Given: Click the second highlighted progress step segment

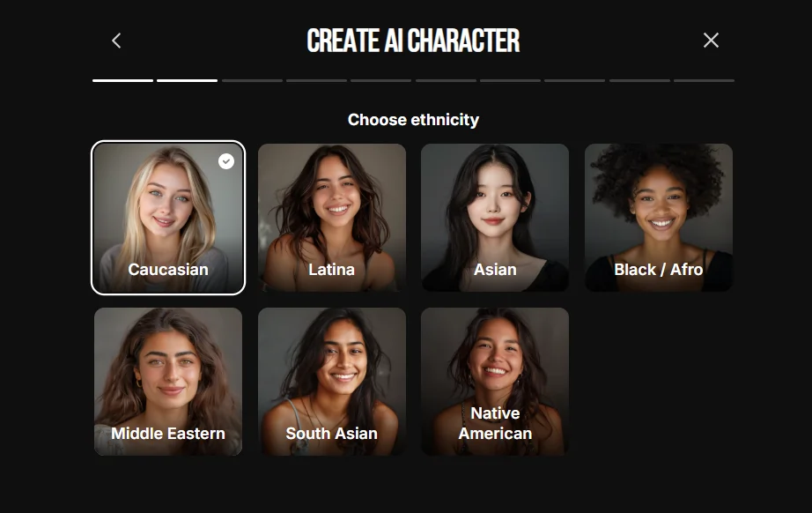Looking at the screenshot, I should pyautogui.click(x=187, y=80).
